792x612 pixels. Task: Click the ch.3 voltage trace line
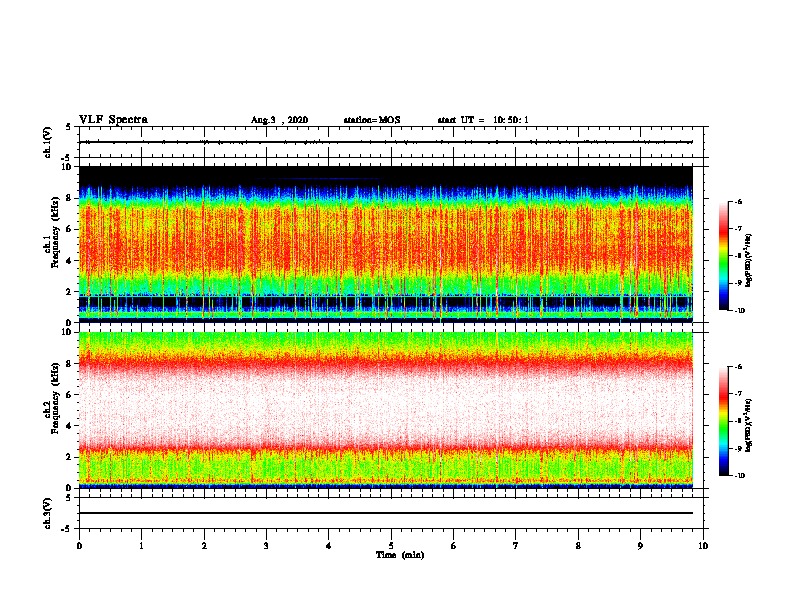[386, 513]
